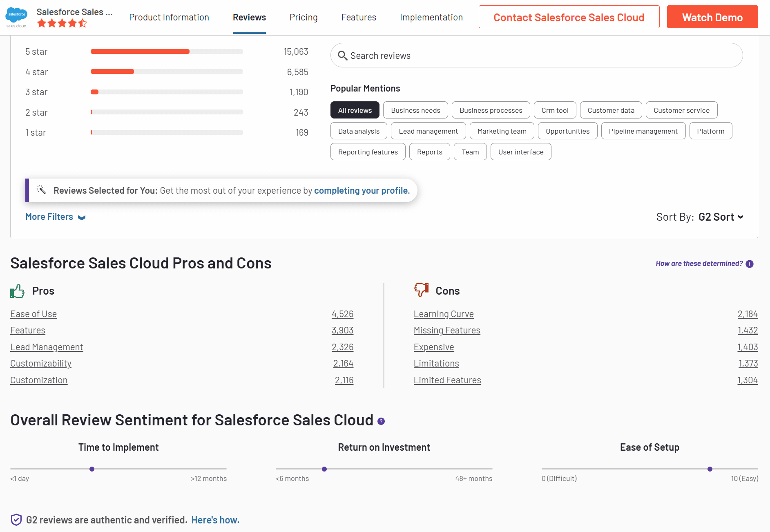Toggle the User interface mention filter
770x532 pixels.
521,152
